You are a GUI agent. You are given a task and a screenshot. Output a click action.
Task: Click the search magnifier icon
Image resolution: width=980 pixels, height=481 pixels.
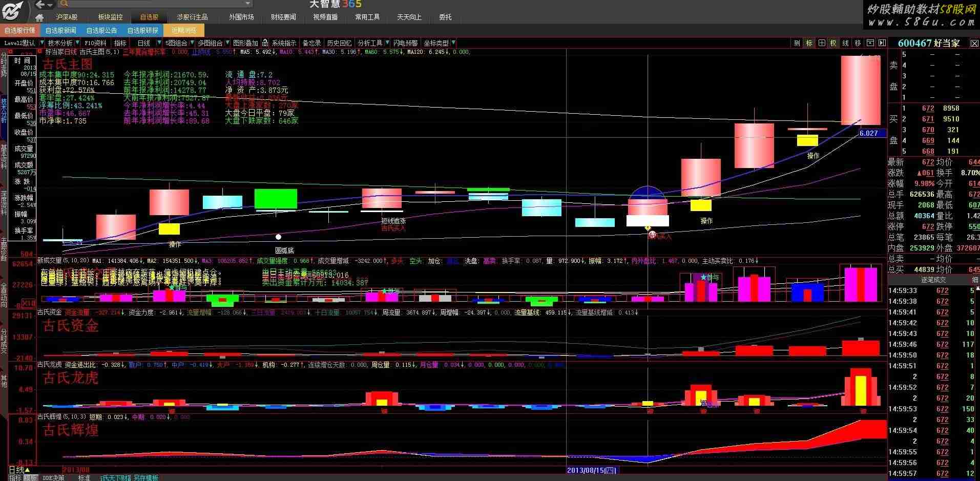coord(63,4)
